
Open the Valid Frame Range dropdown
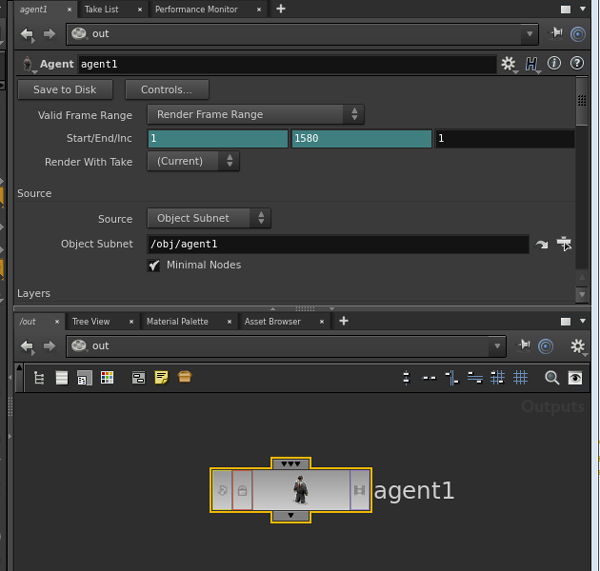point(256,114)
